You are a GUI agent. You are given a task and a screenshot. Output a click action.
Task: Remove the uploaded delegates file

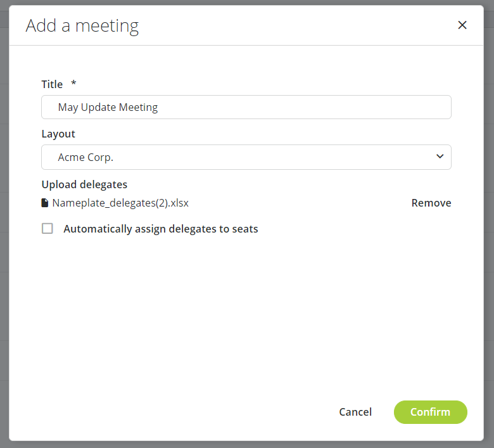(431, 203)
